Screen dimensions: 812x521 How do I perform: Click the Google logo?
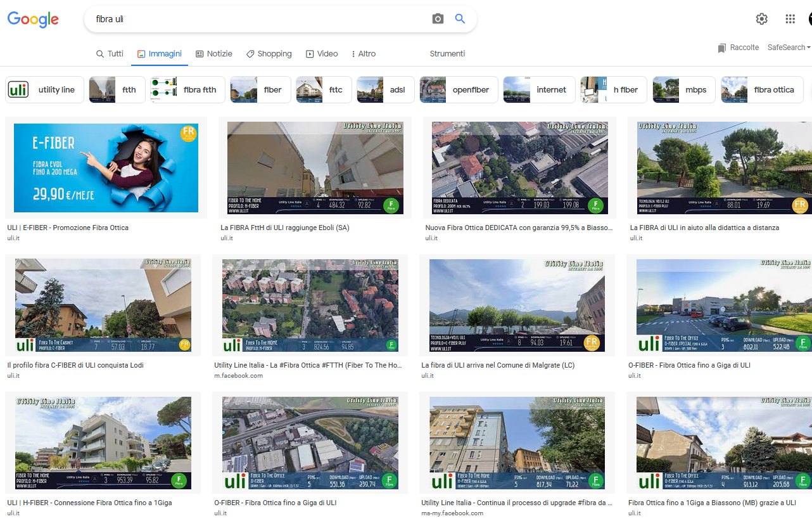33,19
